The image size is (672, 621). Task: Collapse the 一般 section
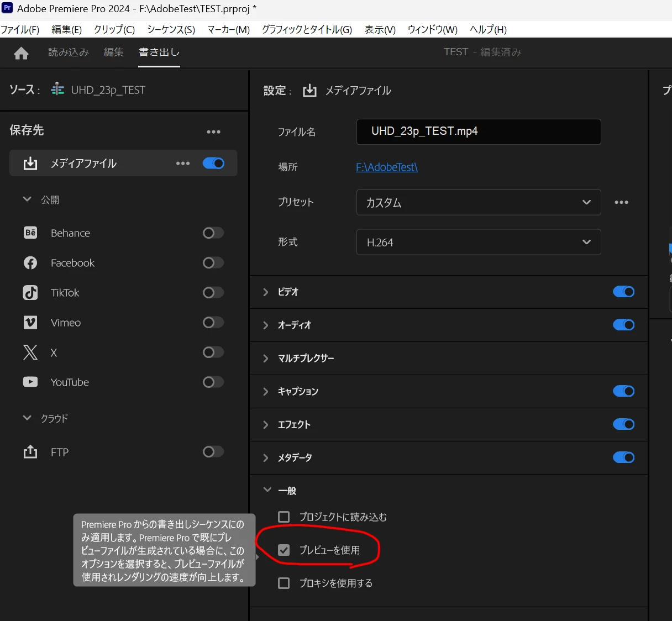point(267,490)
